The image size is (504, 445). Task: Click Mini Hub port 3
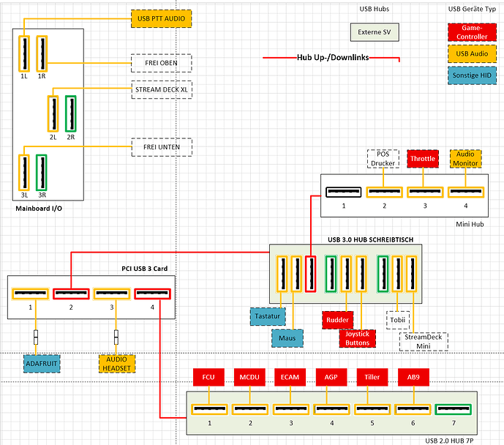click(x=425, y=192)
